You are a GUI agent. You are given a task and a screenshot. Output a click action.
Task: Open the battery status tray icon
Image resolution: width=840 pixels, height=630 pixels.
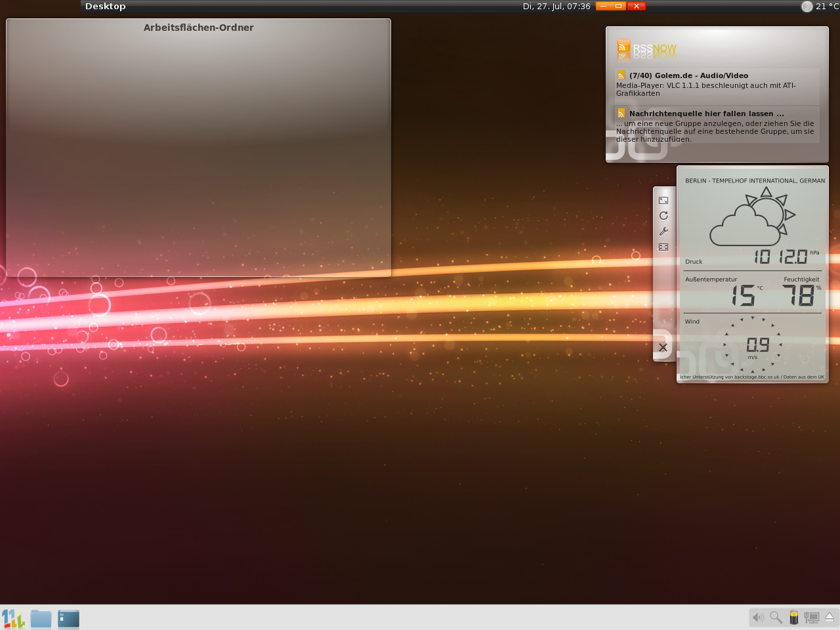pos(793,618)
